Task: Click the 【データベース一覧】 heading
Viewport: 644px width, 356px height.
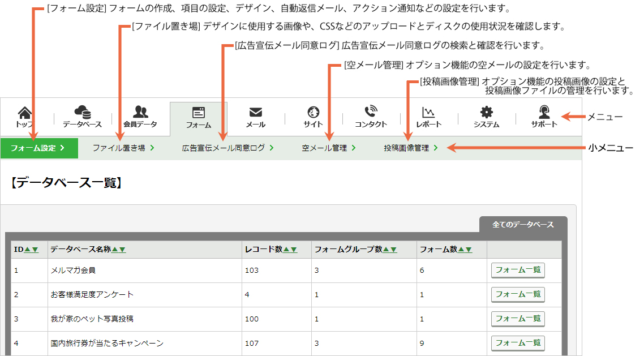Action: (x=67, y=183)
